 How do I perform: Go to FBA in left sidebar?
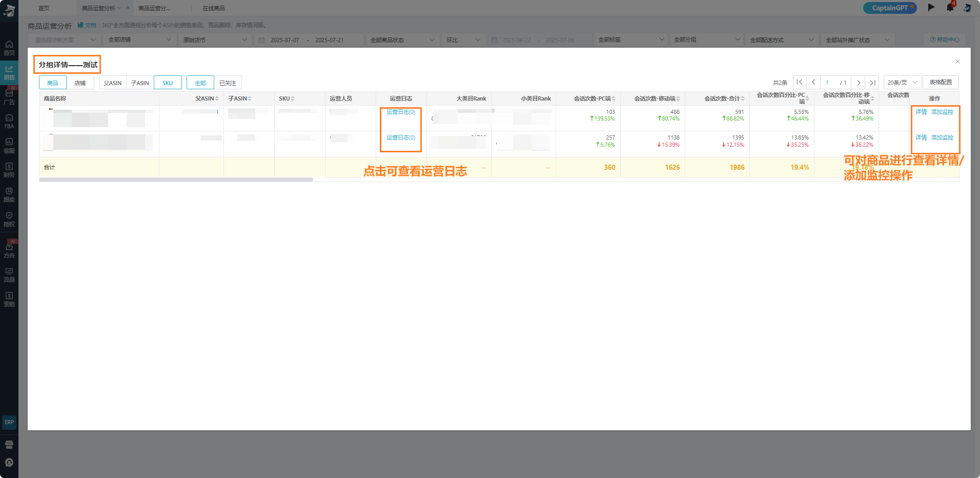pos(9,122)
